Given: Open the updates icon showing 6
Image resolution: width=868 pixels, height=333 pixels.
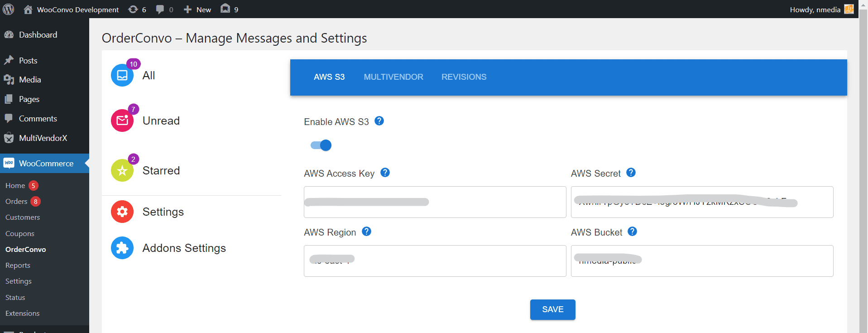Looking at the screenshot, I should coord(133,9).
